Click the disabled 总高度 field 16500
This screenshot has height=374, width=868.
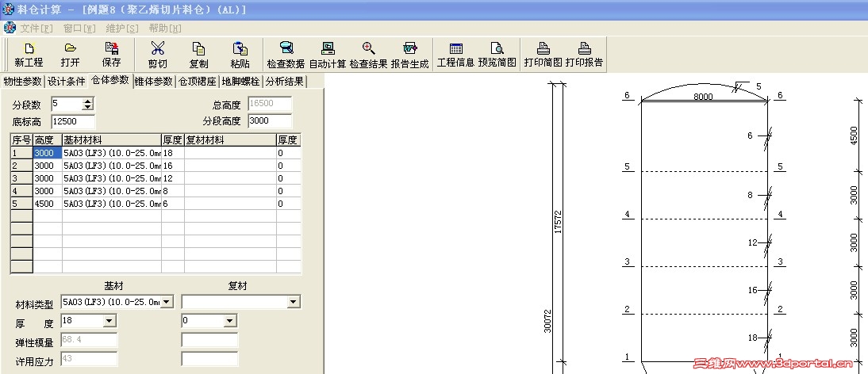coord(270,104)
